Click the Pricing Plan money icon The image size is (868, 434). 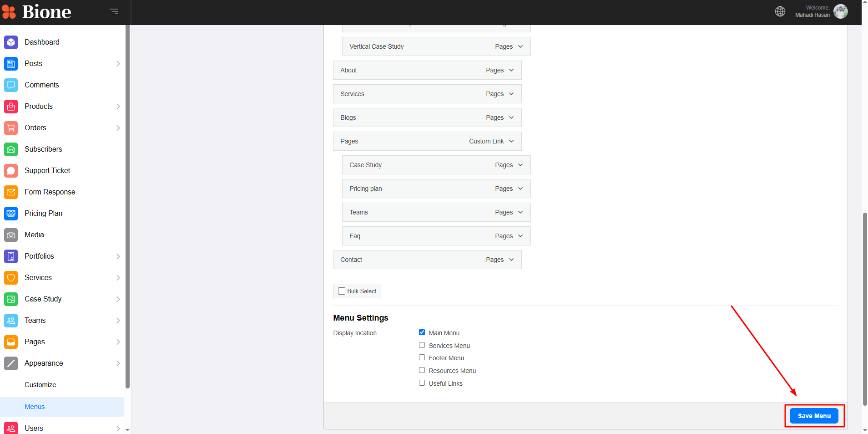(11, 214)
